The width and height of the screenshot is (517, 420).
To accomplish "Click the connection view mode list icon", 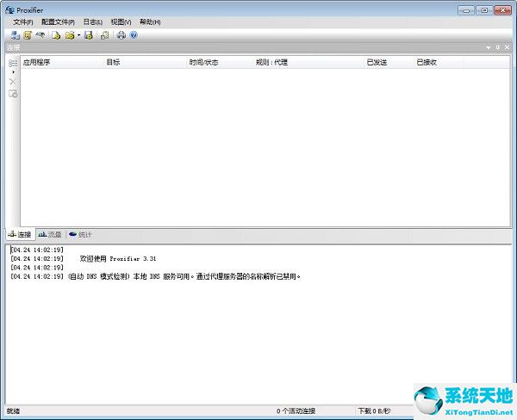I will pyautogui.click(x=13, y=63).
